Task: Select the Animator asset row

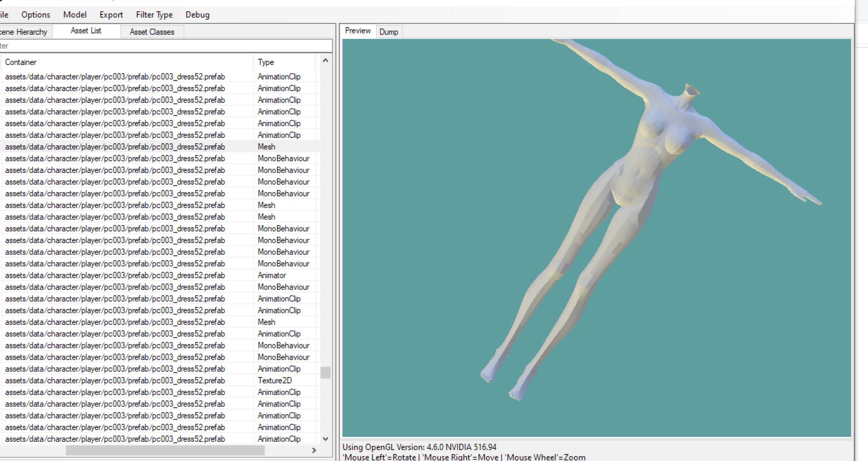Action: [160, 275]
